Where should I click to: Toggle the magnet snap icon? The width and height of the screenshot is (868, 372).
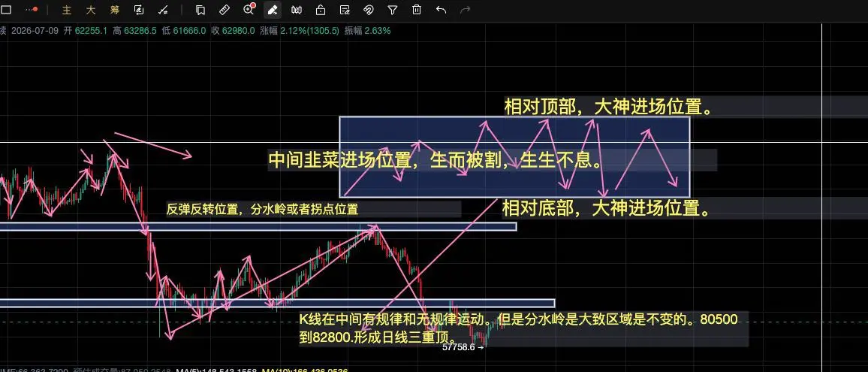click(x=369, y=10)
